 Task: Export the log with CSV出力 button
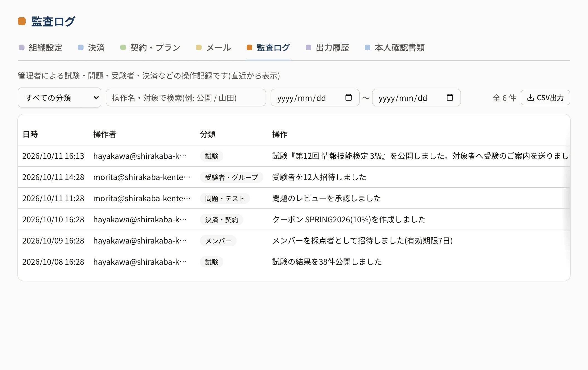[x=545, y=98]
